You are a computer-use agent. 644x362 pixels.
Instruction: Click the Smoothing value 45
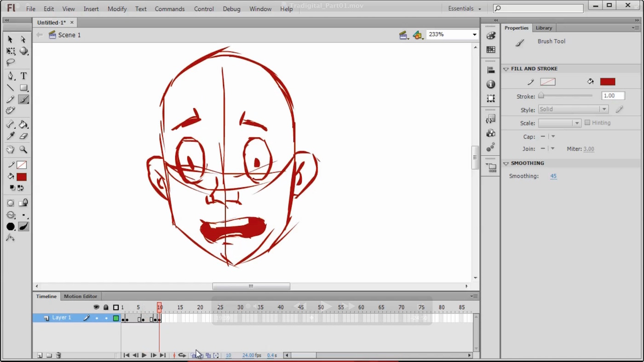point(553,176)
